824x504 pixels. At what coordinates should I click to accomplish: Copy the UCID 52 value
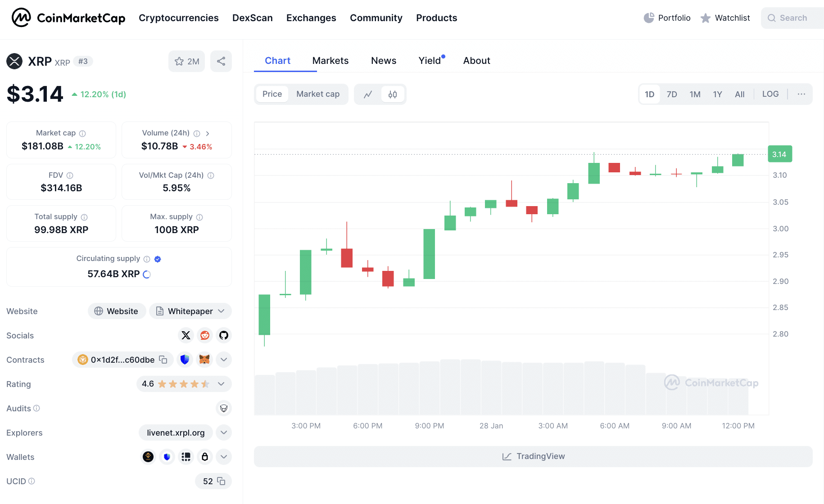[x=221, y=481]
